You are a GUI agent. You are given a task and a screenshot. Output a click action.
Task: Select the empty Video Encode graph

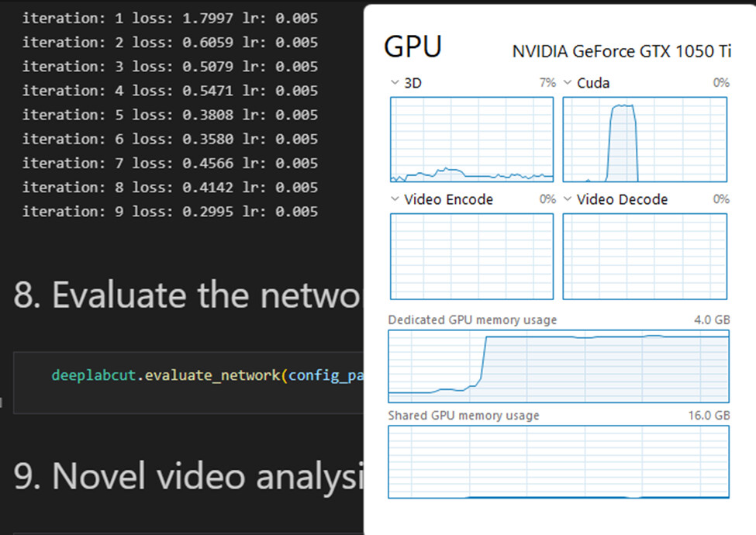[x=471, y=257]
